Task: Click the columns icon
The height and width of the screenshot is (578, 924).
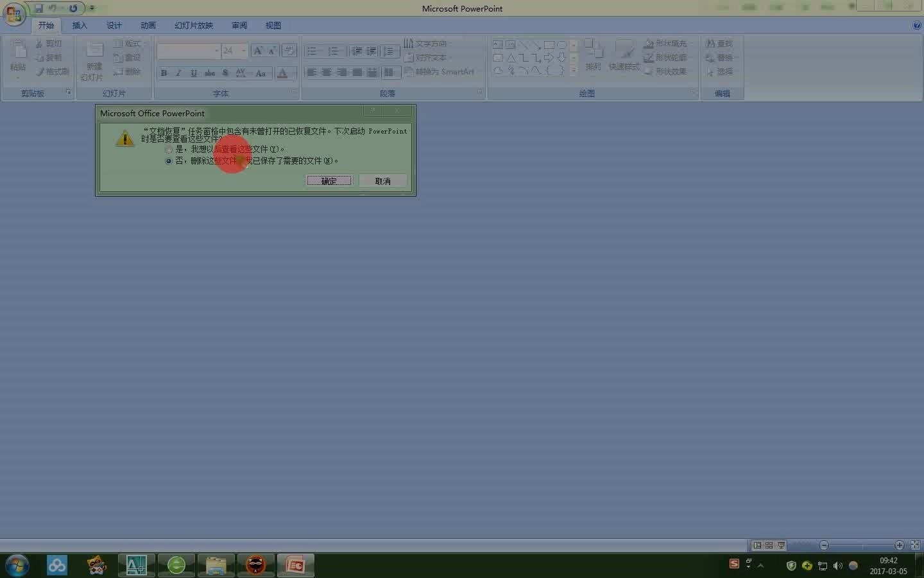Action: (x=391, y=73)
